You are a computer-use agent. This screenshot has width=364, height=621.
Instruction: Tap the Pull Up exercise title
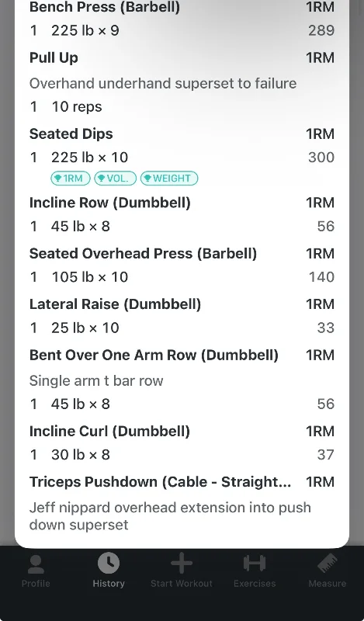tap(54, 57)
